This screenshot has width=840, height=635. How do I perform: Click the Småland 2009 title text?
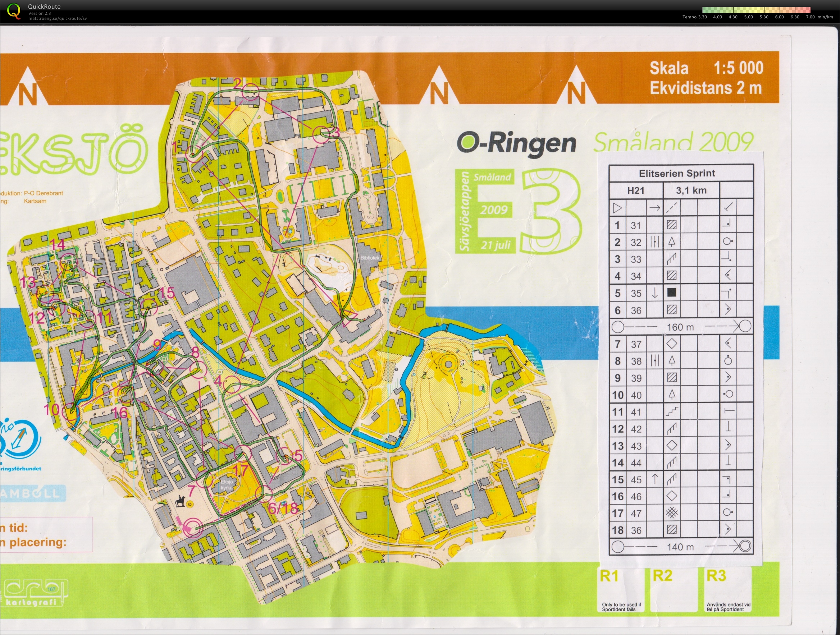[x=673, y=142]
